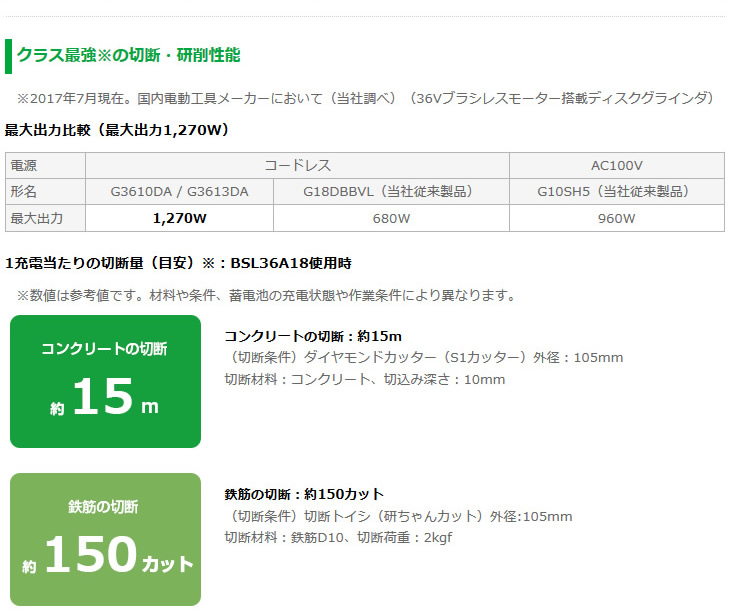Click the 960W table cell
Viewport: 730px width, 612px height.
coord(616,218)
